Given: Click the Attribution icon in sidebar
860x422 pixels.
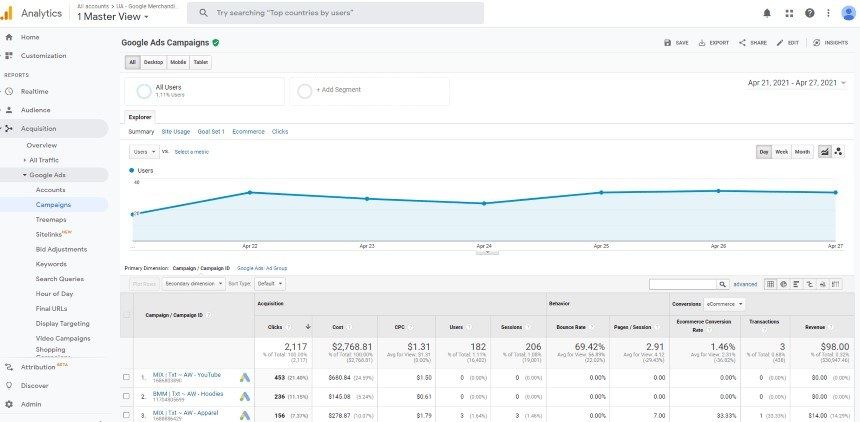Looking at the screenshot, I should pyautogui.click(x=9, y=367).
